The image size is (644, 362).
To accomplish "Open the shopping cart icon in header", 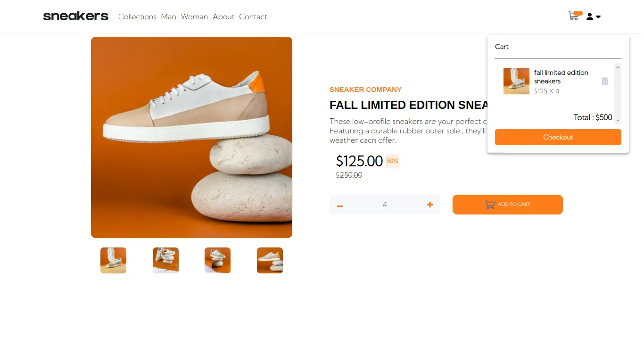I will [x=573, y=16].
